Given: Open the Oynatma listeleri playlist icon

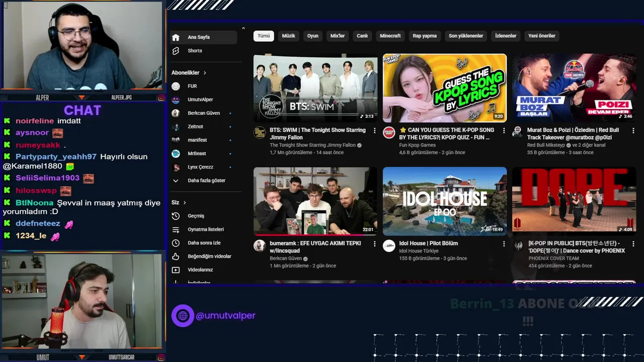Looking at the screenshot, I should (x=176, y=229).
